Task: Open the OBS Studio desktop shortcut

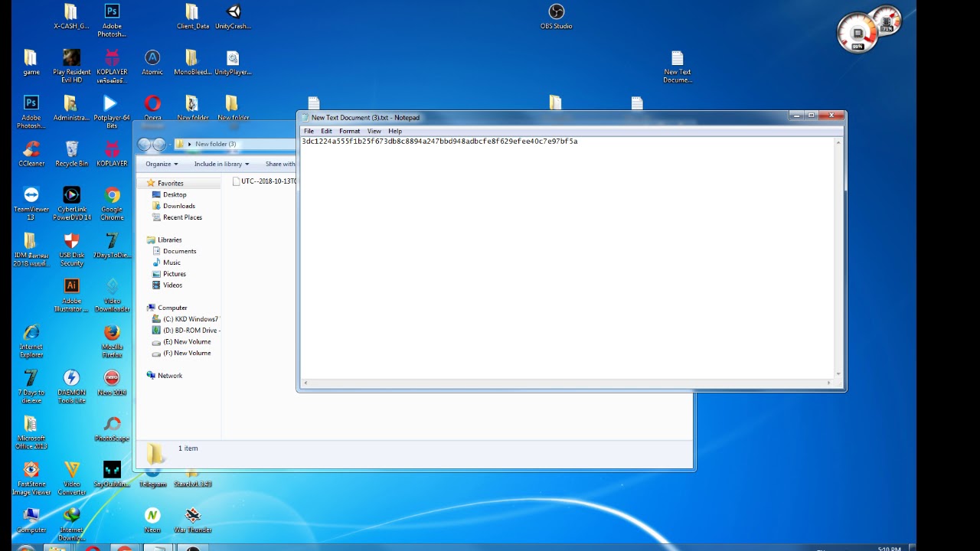Action: 556,17
